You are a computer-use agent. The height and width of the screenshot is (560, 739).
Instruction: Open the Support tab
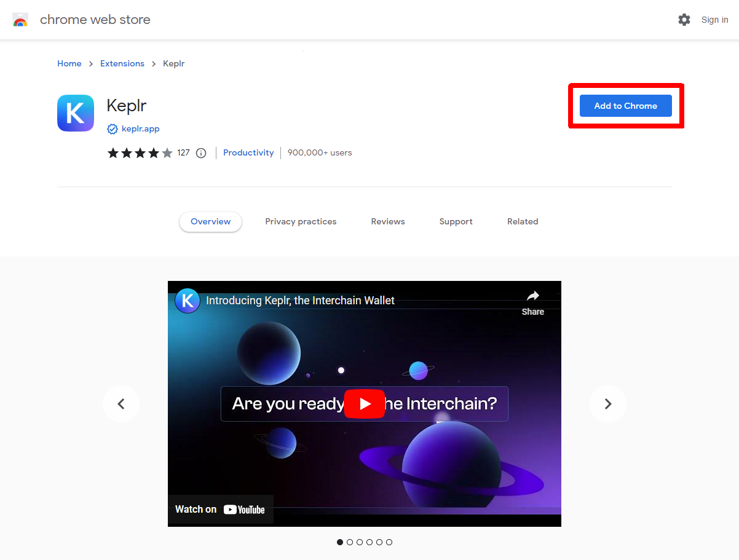[x=456, y=221]
